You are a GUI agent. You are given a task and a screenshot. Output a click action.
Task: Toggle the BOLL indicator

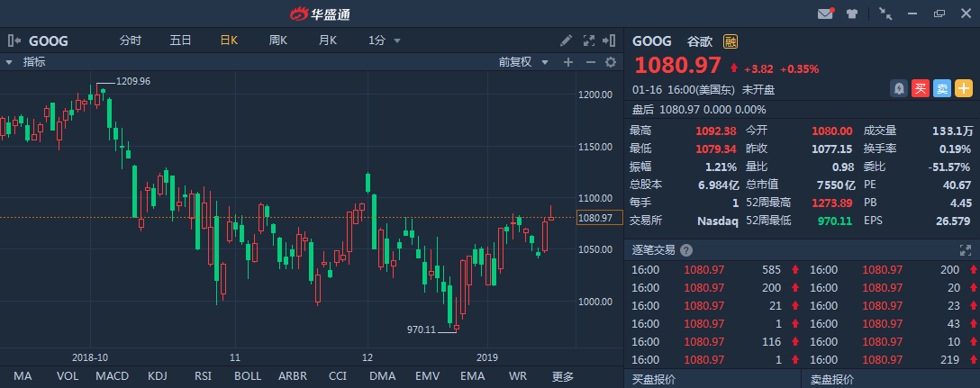[248, 377]
